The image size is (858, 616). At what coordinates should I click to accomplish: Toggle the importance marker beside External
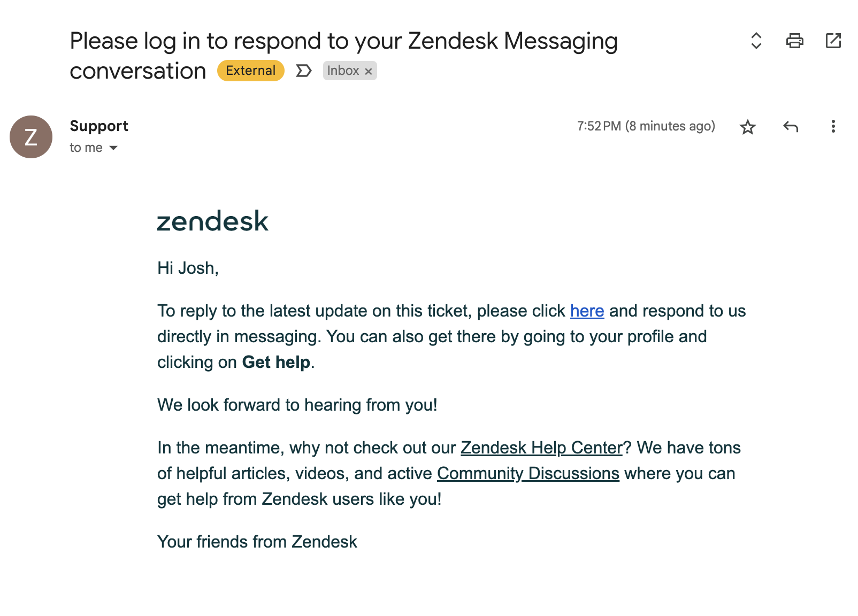tap(303, 71)
